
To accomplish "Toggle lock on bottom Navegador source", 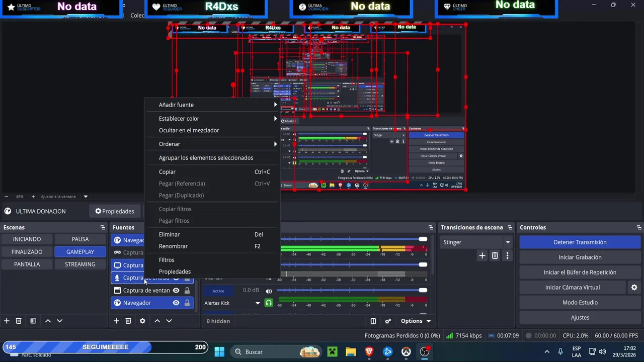I will click(187, 303).
